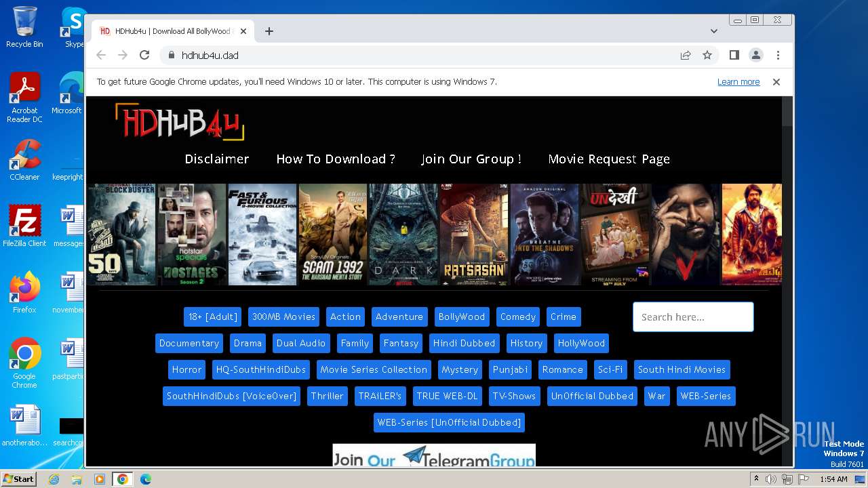Open the Scam 1992 poster
Image resolution: width=868 pixels, height=488 pixels.
(333, 235)
